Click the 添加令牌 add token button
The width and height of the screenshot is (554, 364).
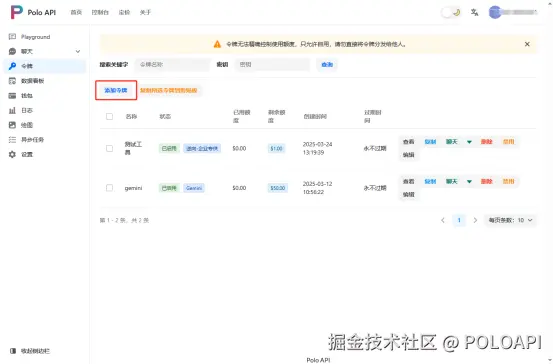point(116,90)
